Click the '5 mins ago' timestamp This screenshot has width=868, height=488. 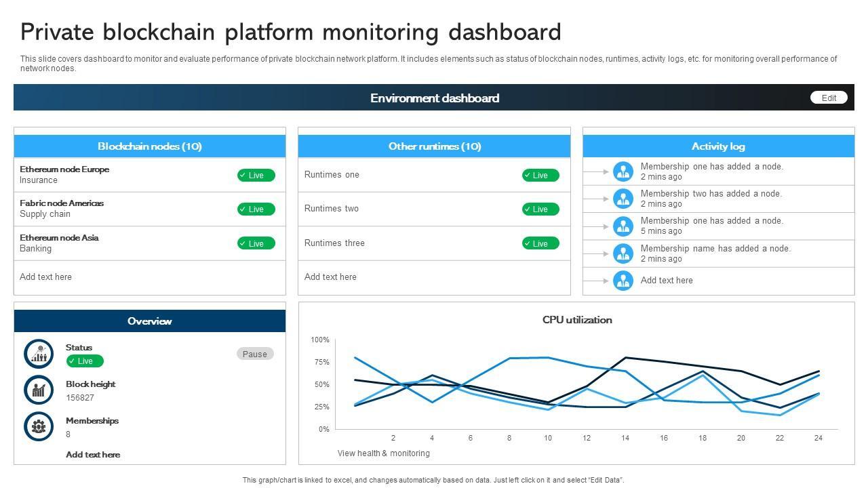tap(661, 231)
